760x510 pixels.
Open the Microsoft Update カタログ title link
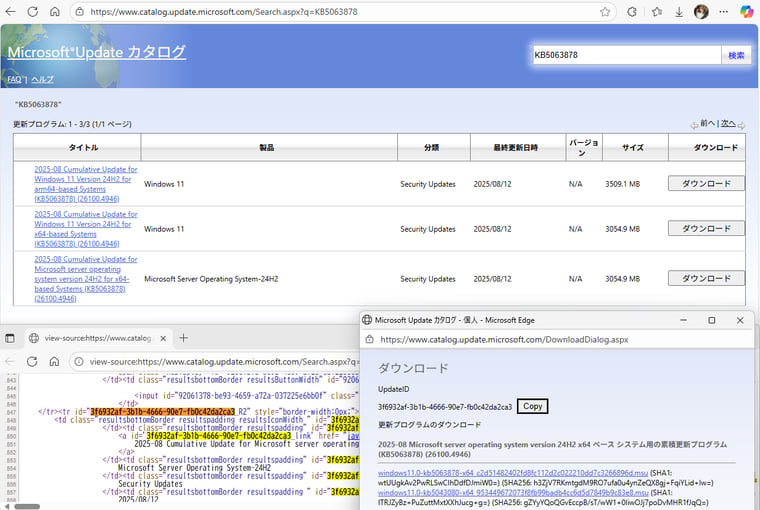(96, 52)
